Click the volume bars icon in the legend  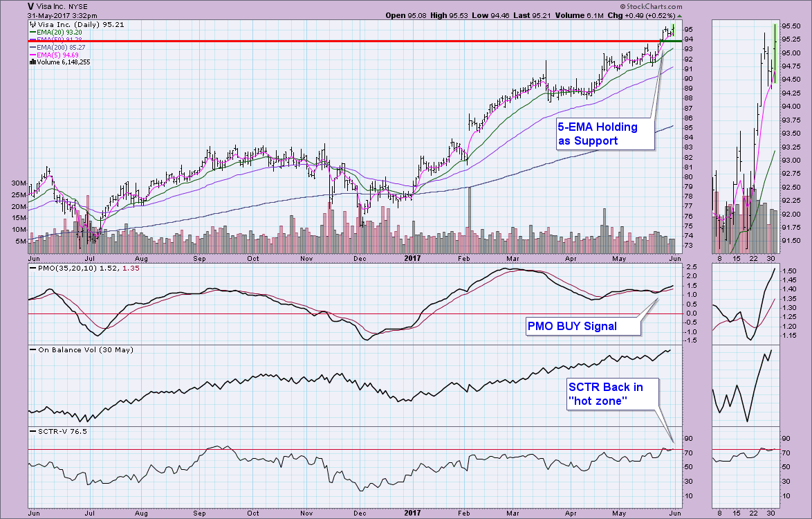pos(33,62)
